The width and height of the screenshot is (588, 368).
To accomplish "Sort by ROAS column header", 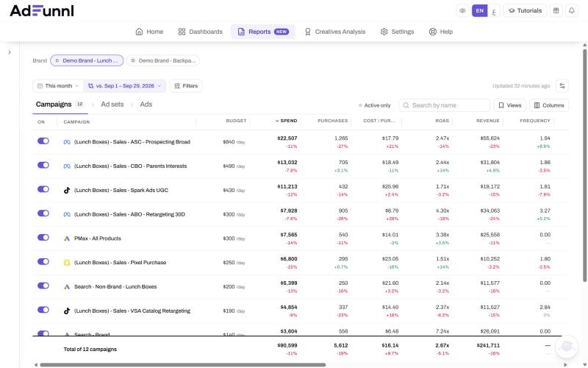I will click(442, 121).
